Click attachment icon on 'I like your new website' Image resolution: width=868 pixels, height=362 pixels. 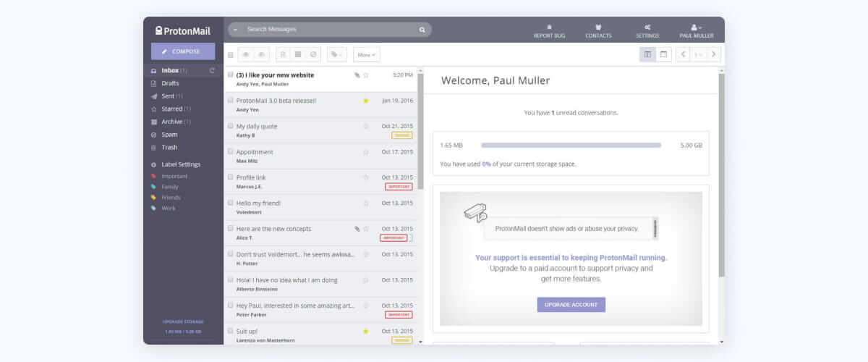(x=357, y=75)
